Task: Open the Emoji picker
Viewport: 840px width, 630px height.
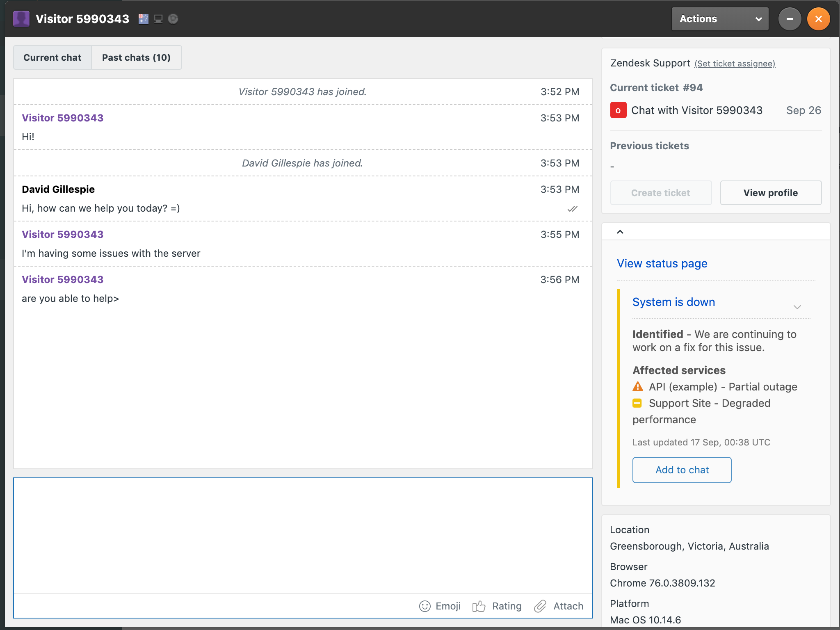Action: [425, 606]
